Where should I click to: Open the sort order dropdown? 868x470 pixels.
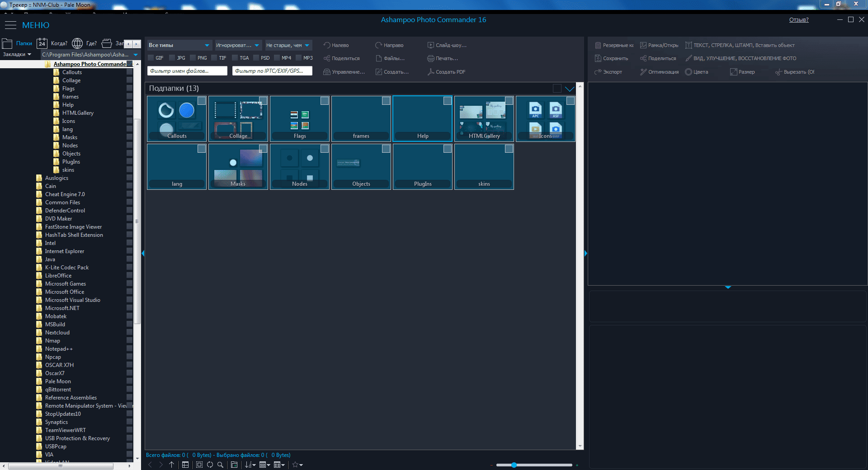coord(250,465)
